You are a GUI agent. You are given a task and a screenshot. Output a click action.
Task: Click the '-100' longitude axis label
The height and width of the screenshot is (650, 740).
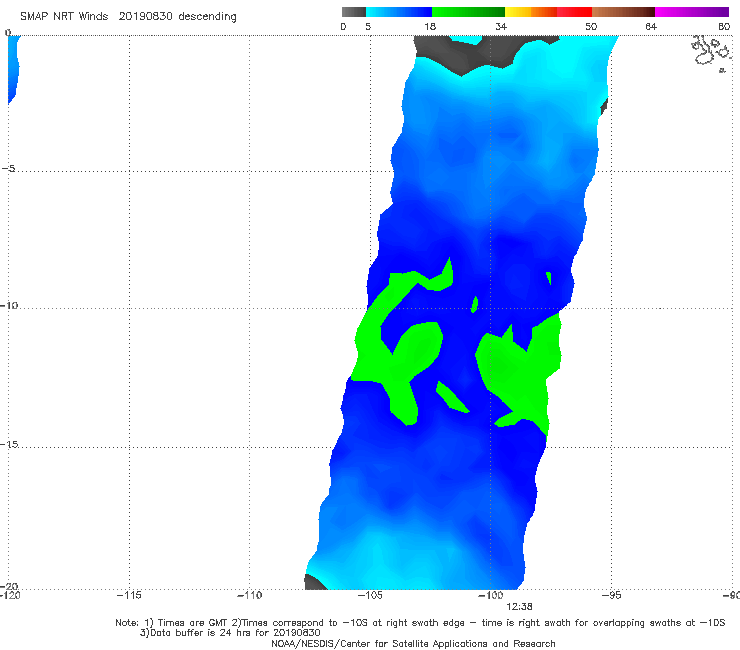point(490,595)
